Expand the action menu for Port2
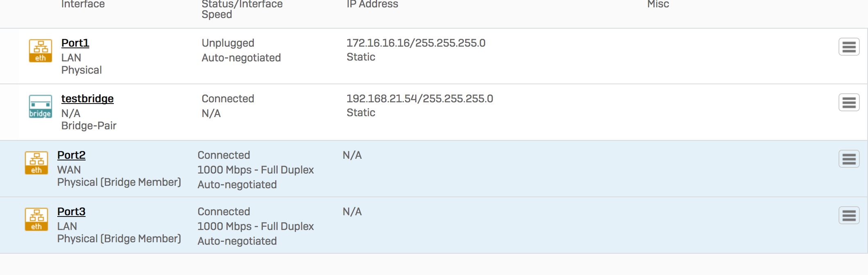Screen dimensions: 868x275 pos(849,159)
